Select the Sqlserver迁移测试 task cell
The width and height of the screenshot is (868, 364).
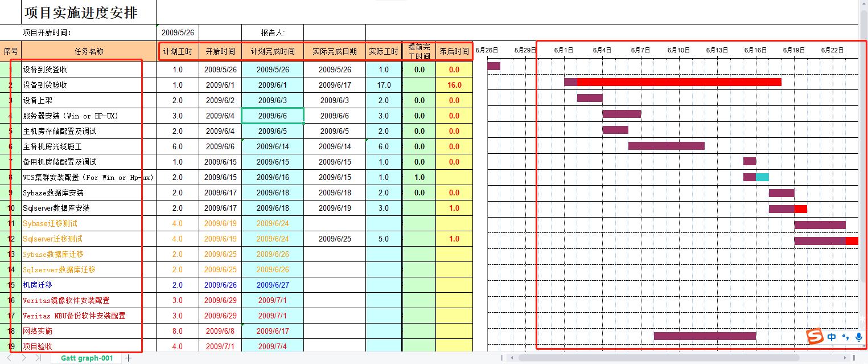point(89,239)
